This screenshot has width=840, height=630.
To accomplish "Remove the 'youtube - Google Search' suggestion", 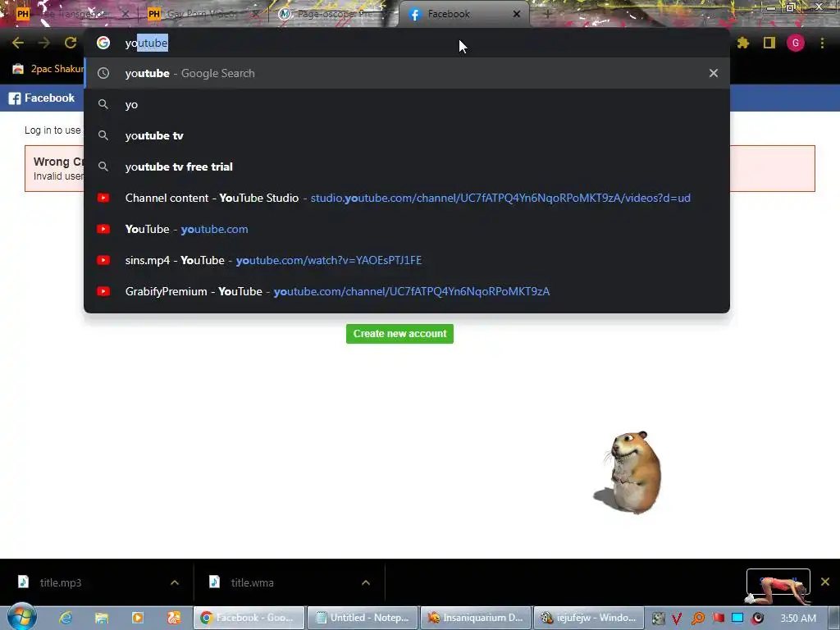I will (x=713, y=73).
